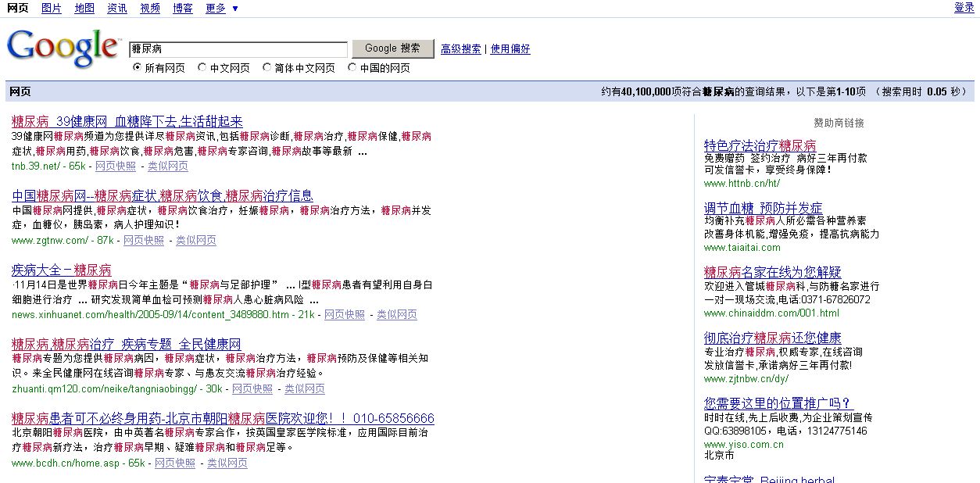Open result 中国糖尿病网 title link

163,195
